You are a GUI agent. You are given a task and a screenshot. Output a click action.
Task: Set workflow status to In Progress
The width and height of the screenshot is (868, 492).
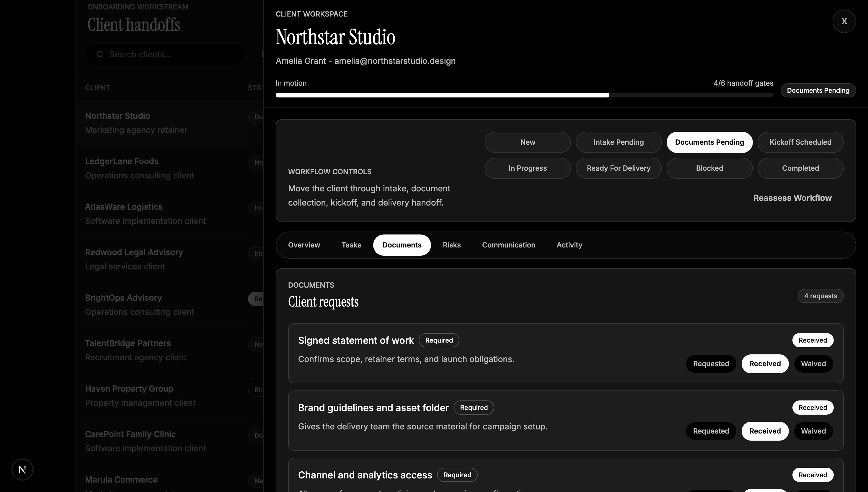point(528,168)
